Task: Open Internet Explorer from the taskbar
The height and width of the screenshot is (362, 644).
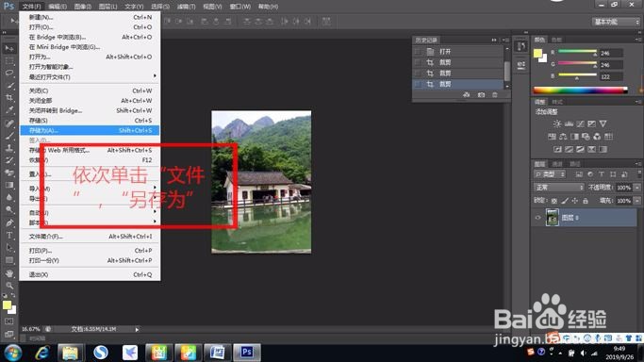Action: click(x=42, y=353)
